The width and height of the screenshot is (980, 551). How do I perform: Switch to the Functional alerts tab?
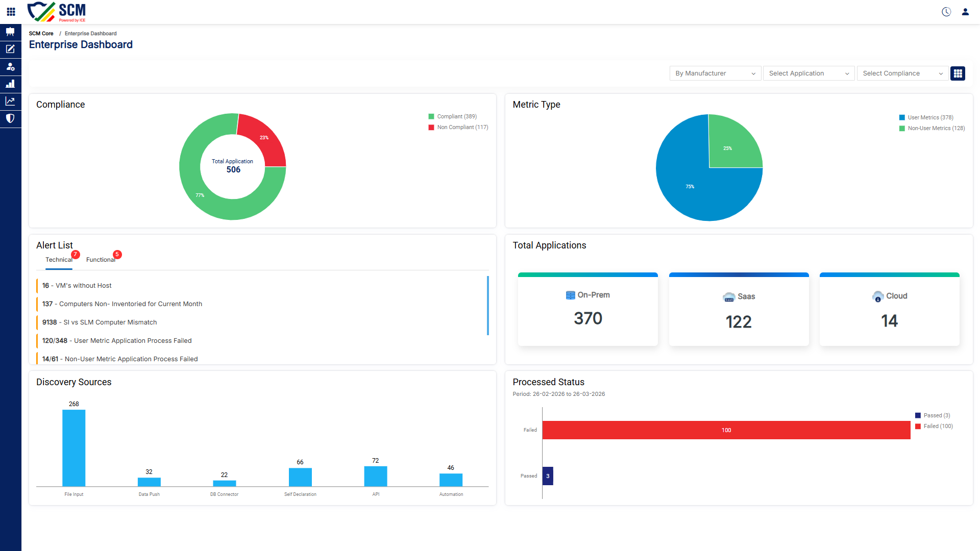click(x=101, y=260)
